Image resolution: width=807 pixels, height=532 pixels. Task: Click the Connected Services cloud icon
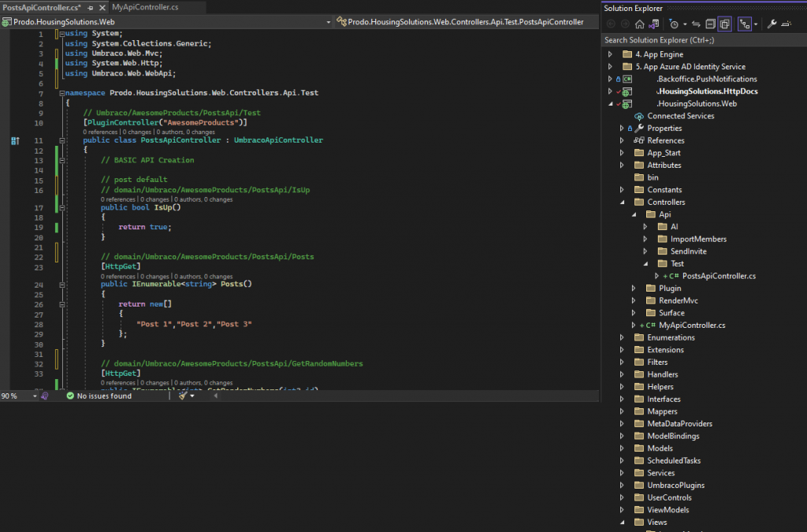pyautogui.click(x=639, y=116)
